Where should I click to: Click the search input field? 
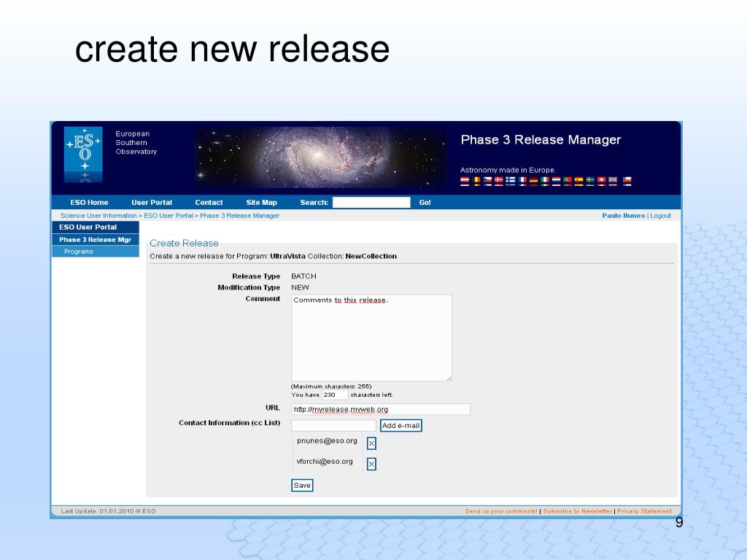pyautogui.click(x=371, y=203)
